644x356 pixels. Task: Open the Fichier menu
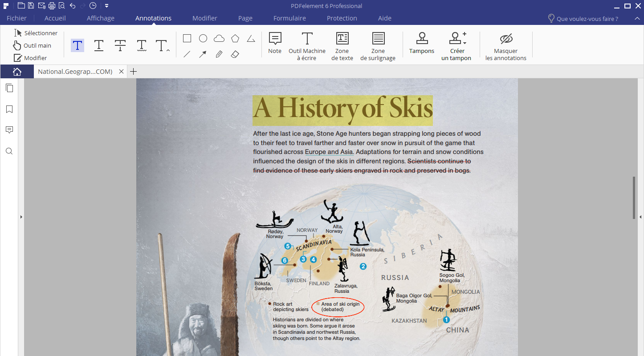(16, 18)
